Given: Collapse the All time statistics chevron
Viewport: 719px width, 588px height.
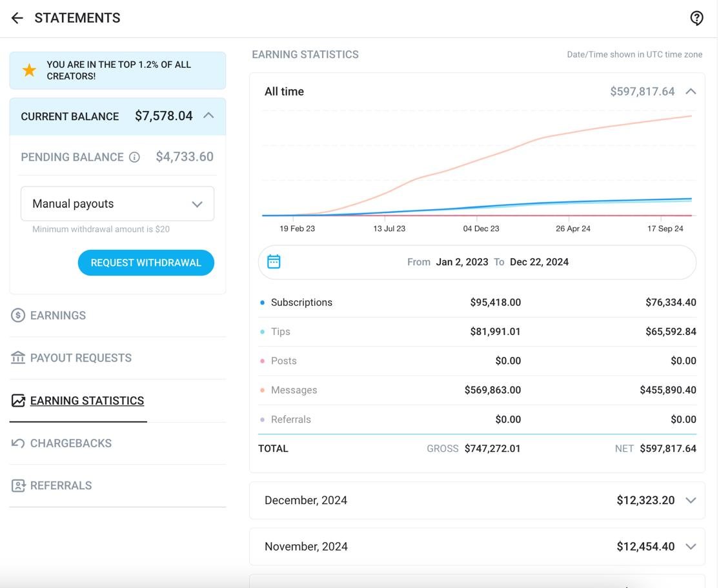Looking at the screenshot, I should (691, 91).
